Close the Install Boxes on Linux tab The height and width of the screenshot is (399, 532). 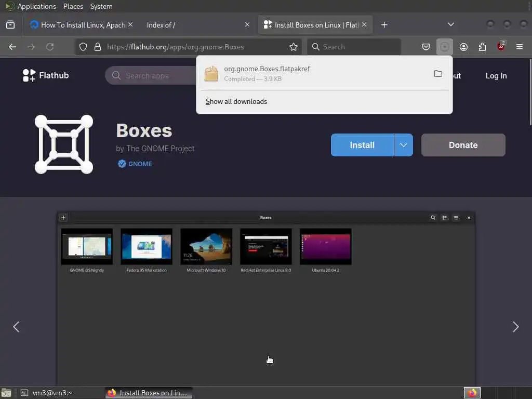tap(364, 25)
